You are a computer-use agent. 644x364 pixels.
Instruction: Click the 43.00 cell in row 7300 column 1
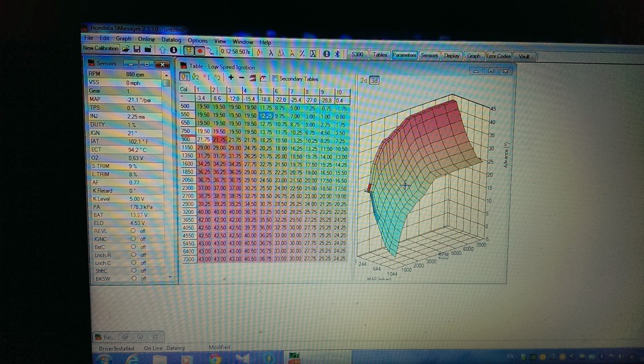click(x=204, y=259)
